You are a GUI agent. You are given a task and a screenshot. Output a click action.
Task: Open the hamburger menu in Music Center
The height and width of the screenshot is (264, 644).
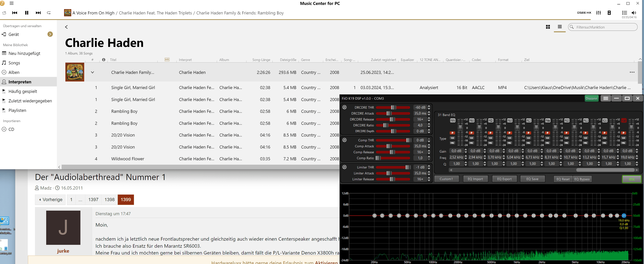point(11,3)
